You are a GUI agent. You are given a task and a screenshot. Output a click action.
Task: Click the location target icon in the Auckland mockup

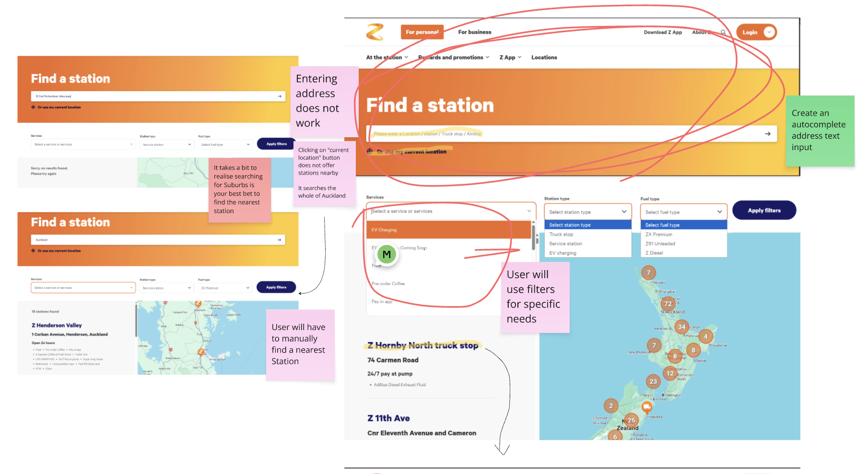[33, 251]
